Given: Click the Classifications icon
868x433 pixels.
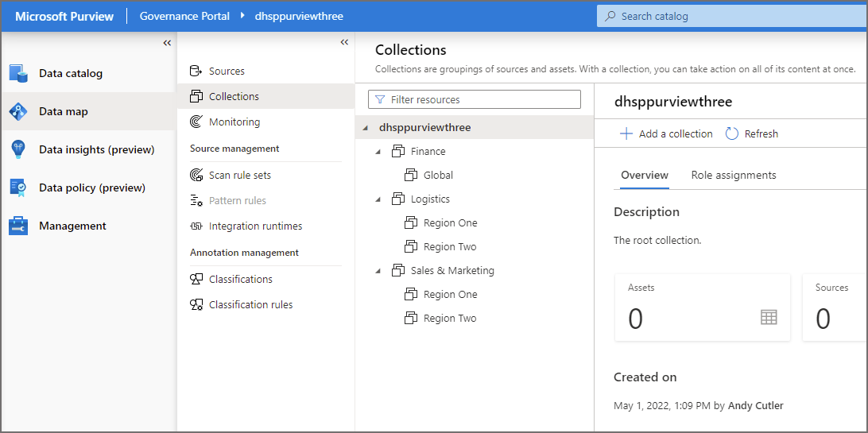Looking at the screenshot, I should click(196, 280).
